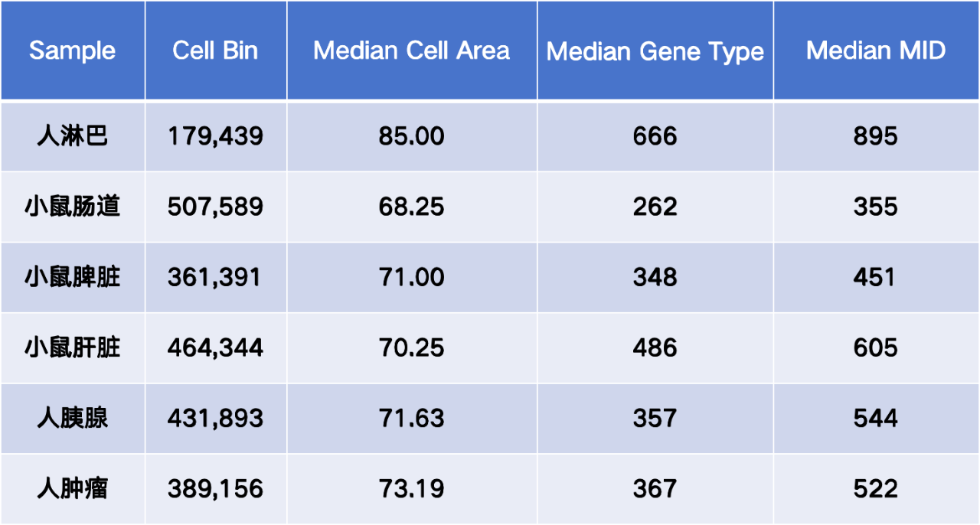Select the 人胰腺 sample cell
Screen dimensions: 980x525
(x=72, y=418)
